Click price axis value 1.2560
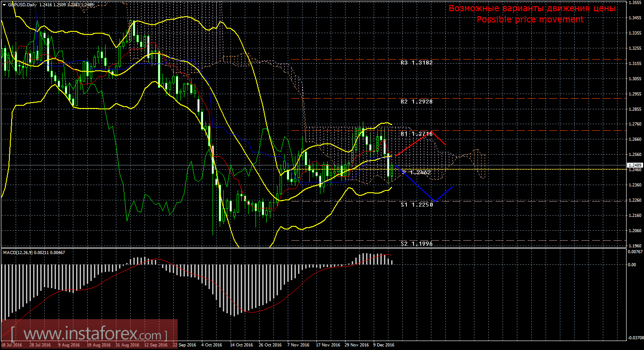The image size is (644, 350). pos(635,155)
